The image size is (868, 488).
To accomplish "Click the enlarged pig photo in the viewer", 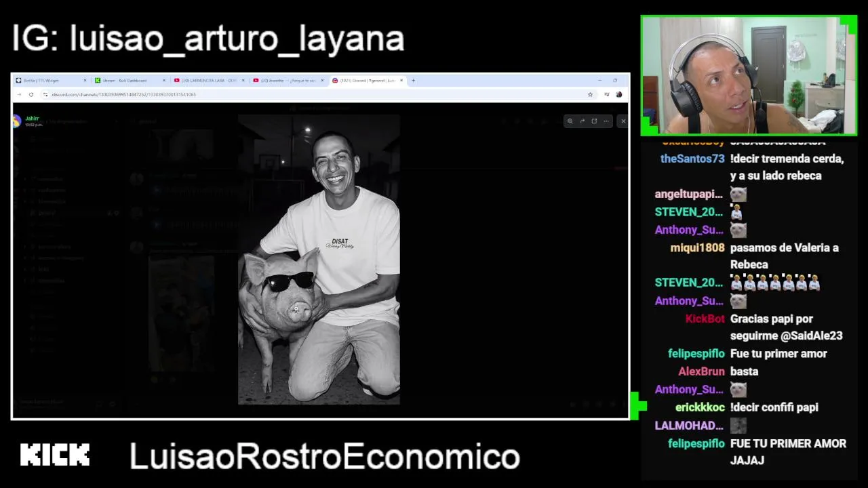I will tap(319, 260).
